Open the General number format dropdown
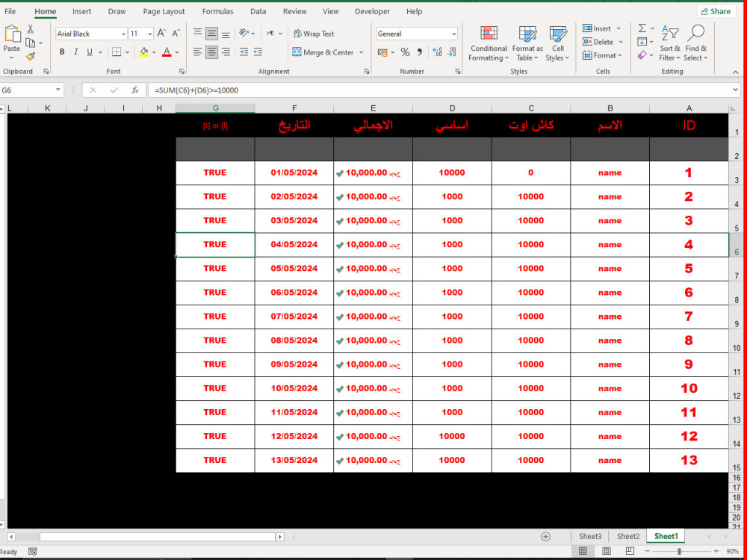The width and height of the screenshot is (747, 560). (453, 34)
